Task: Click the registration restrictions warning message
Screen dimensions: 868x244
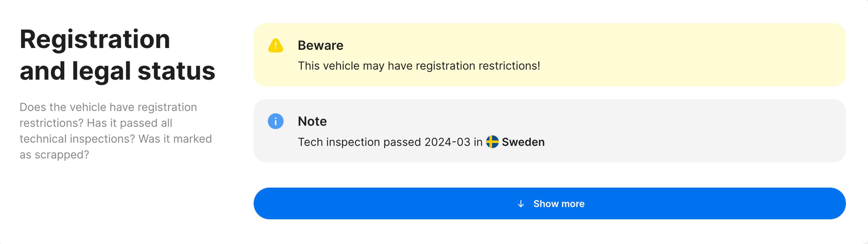Action: click(x=418, y=66)
